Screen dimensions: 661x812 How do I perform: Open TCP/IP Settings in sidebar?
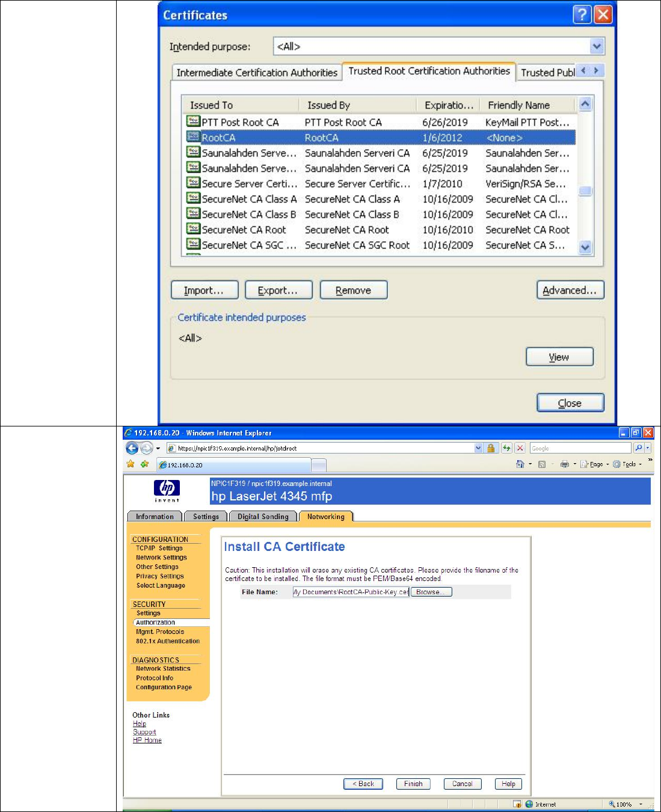coord(159,548)
